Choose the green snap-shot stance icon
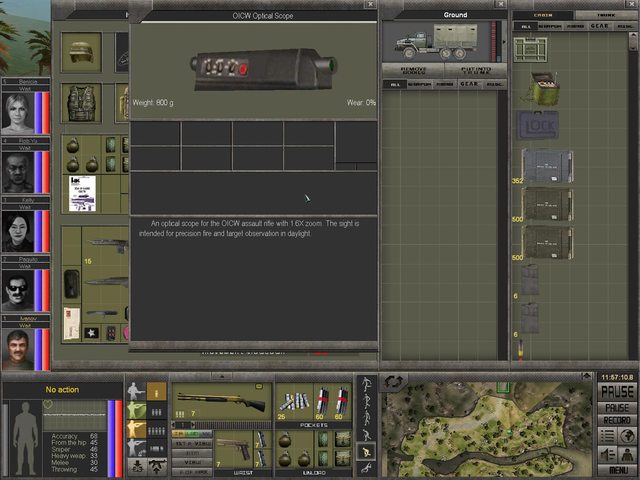Screen dimensions: 640x480 click(x=136, y=410)
